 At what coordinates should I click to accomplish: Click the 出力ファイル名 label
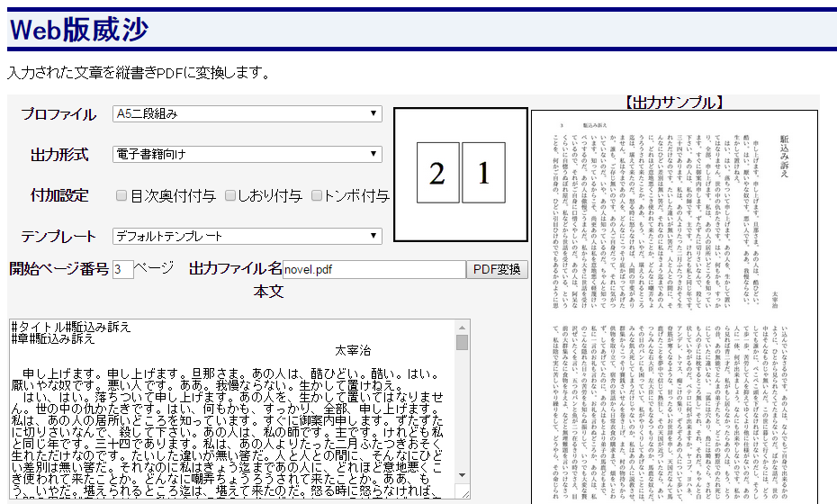click(x=236, y=268)
